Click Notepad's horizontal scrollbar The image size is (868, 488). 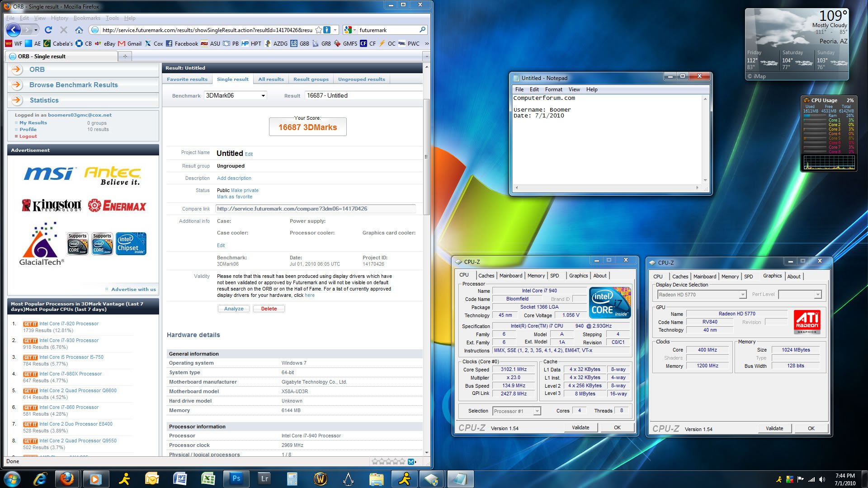click(608, 188)
